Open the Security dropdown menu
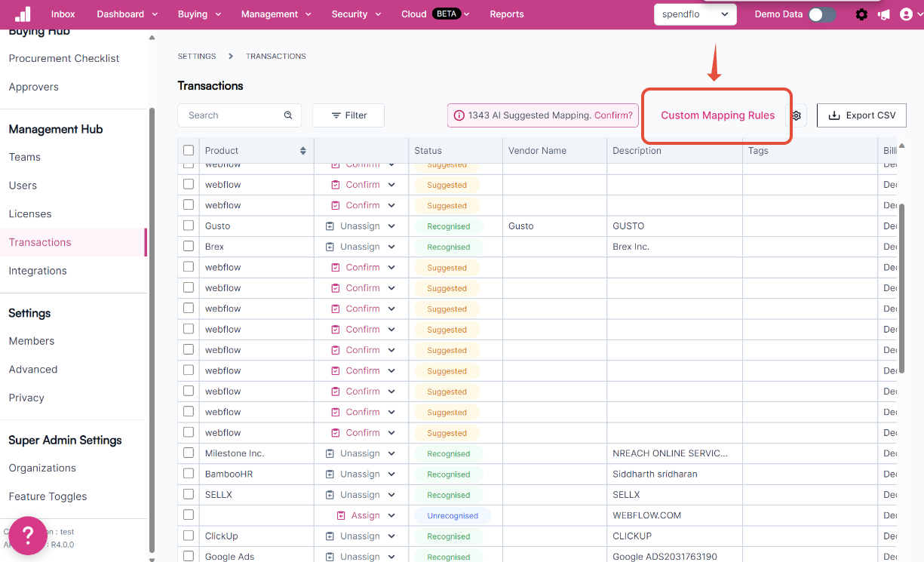The width and height of the screenshot is (924, 562). click(x=357, y=14)
